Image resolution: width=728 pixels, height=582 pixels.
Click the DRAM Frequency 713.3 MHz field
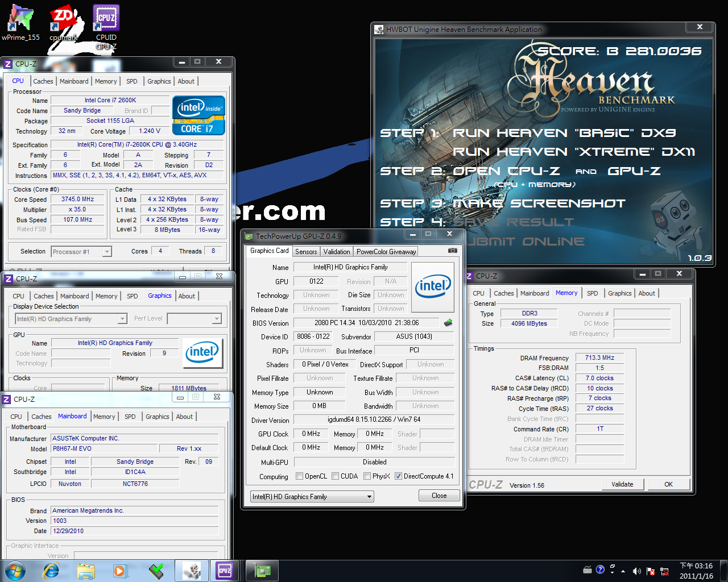click(x=599, y=358)
